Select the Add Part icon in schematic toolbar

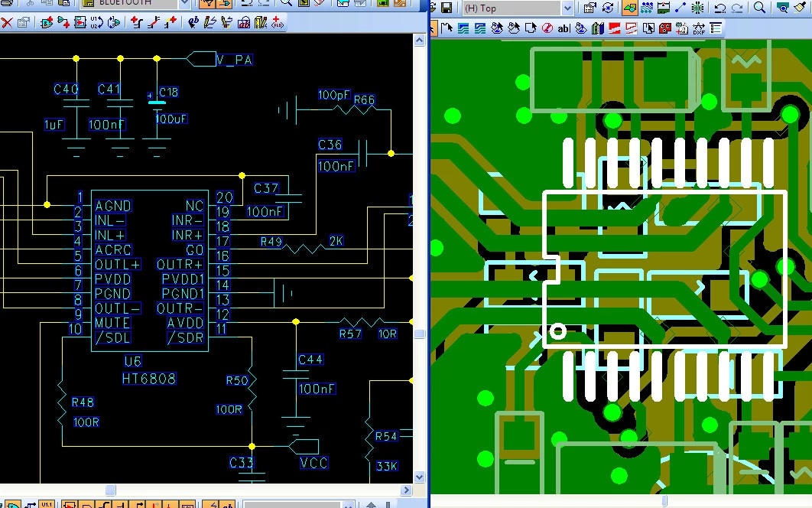coord(47,23)
